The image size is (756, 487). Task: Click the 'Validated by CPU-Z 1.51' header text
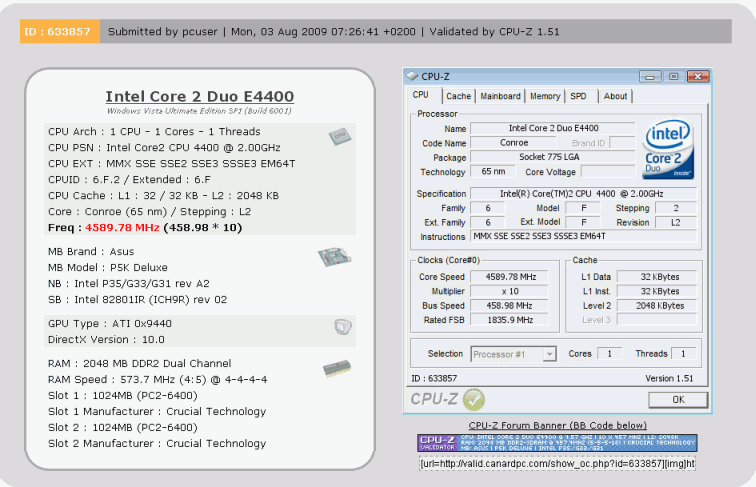coord(494,32)
